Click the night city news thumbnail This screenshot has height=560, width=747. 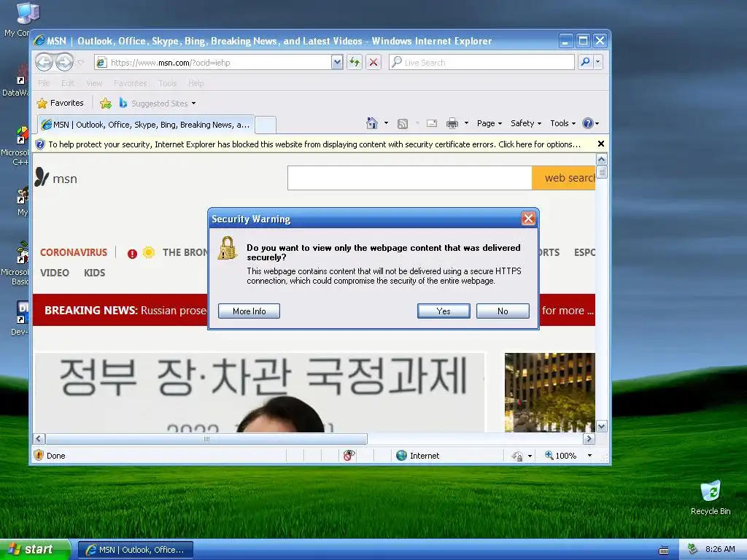(x=550, y=392)
